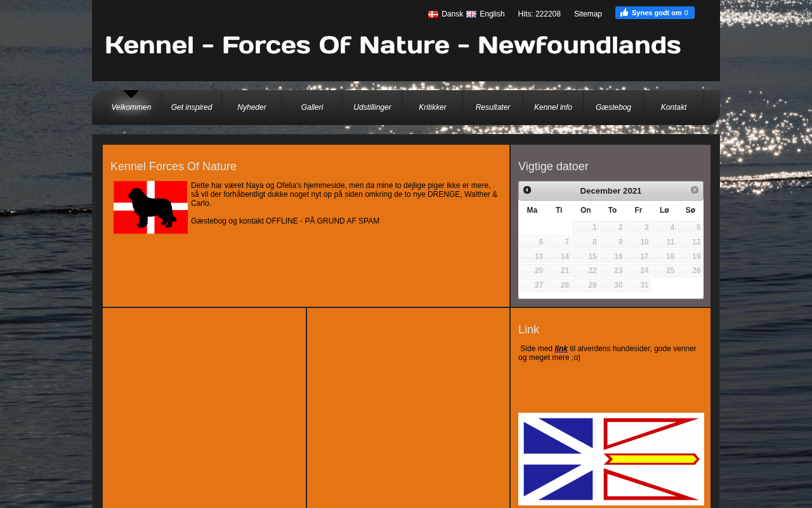The image size is (812, 508).
Task: Select December 1 in the calendar
Action: [x=586, y=227]
